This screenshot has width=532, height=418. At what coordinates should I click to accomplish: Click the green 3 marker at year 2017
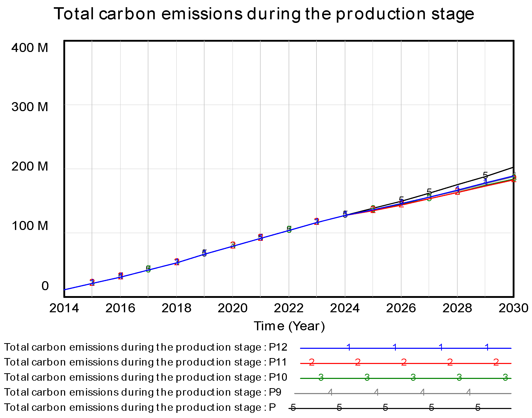coord(148,269)
